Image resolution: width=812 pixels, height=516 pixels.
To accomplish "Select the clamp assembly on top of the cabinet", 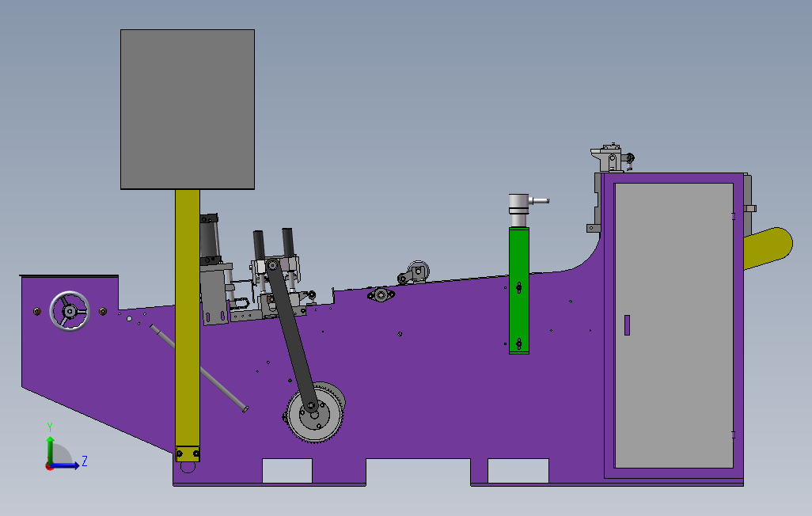I will coord(612,157).
